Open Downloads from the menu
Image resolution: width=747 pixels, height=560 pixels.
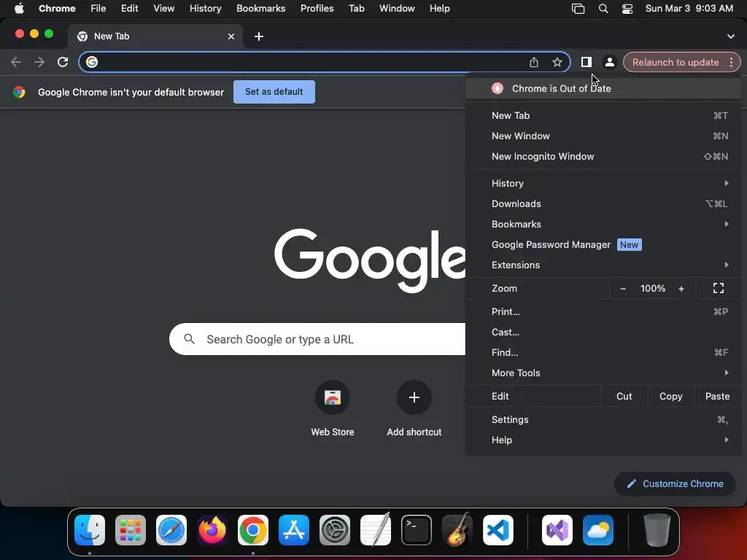603,204
